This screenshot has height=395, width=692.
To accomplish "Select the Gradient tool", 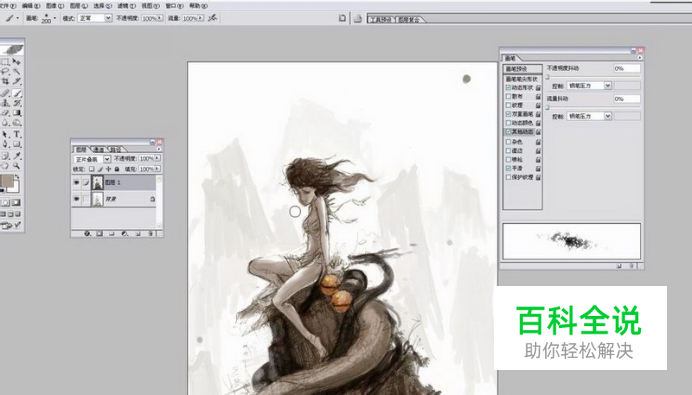I will point(17,113).
